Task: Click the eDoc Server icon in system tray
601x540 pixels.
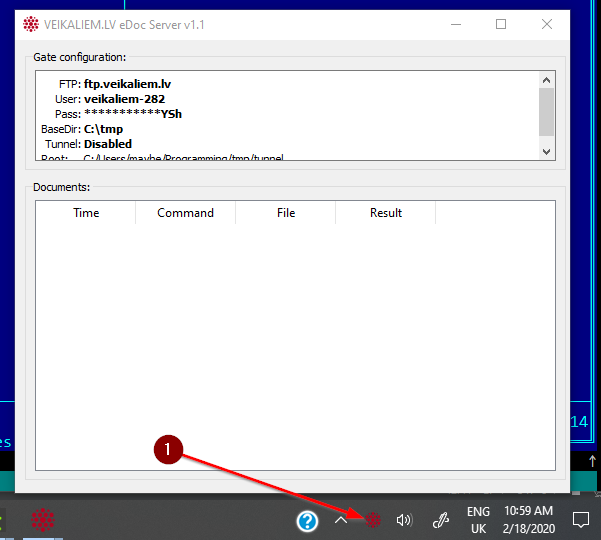Action: tap(373, 520)
